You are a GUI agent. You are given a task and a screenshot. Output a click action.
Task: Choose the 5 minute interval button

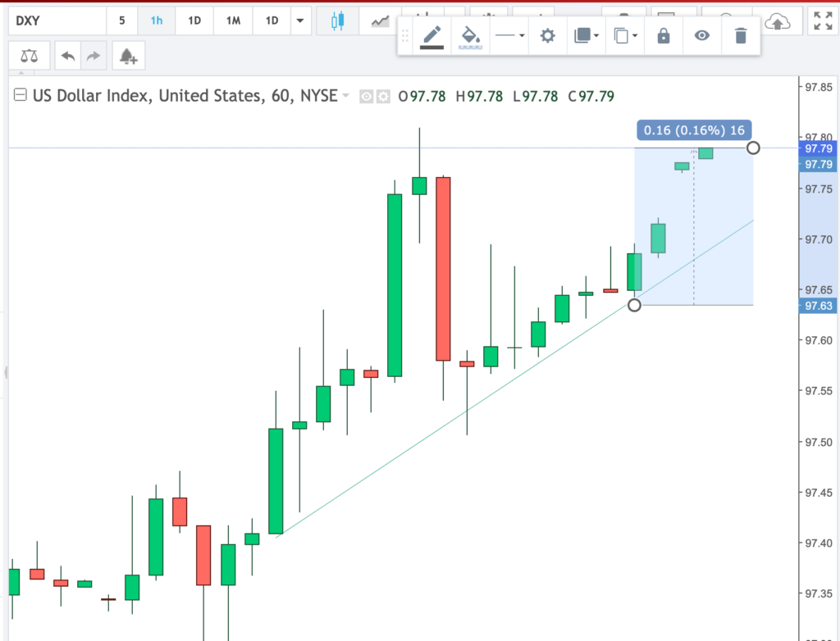pos(122,21)
